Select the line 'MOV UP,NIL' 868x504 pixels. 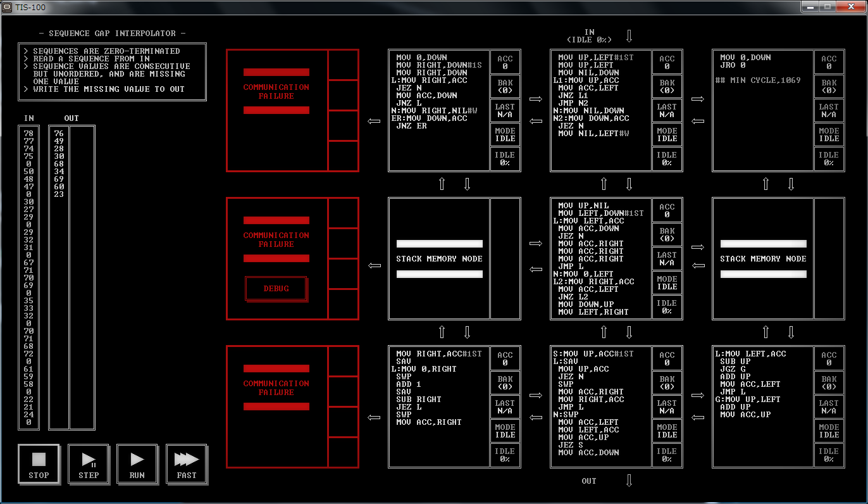click(x=583, y=206)
